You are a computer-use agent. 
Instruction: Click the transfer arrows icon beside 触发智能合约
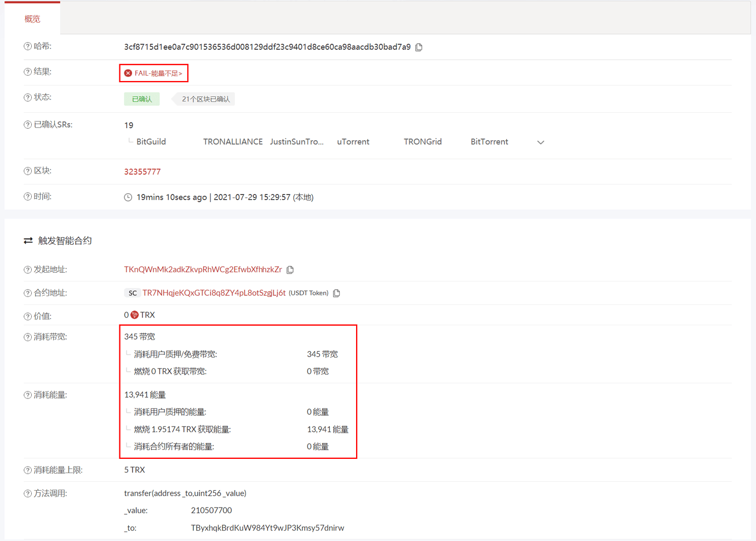tap(28, 240)
